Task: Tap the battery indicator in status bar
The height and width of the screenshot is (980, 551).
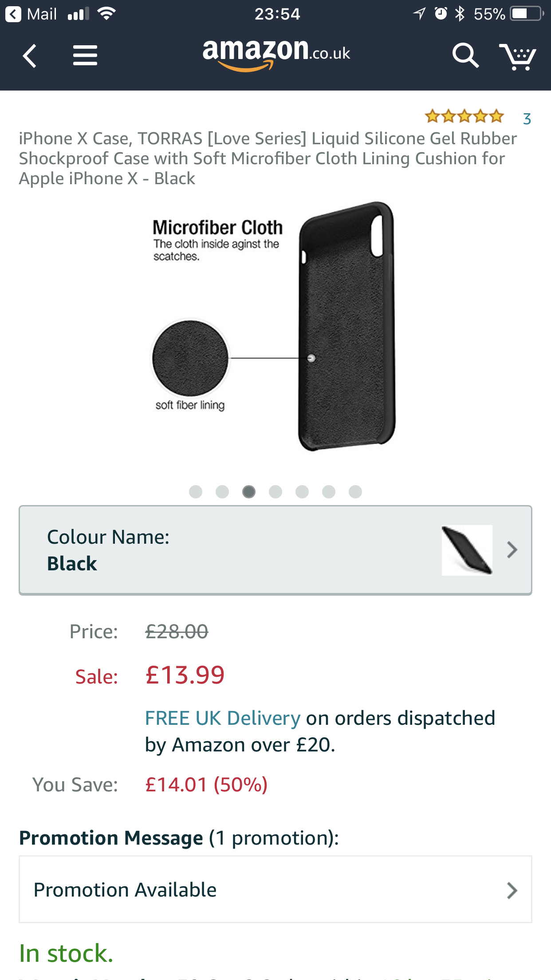Action: [x=527, y=14]
